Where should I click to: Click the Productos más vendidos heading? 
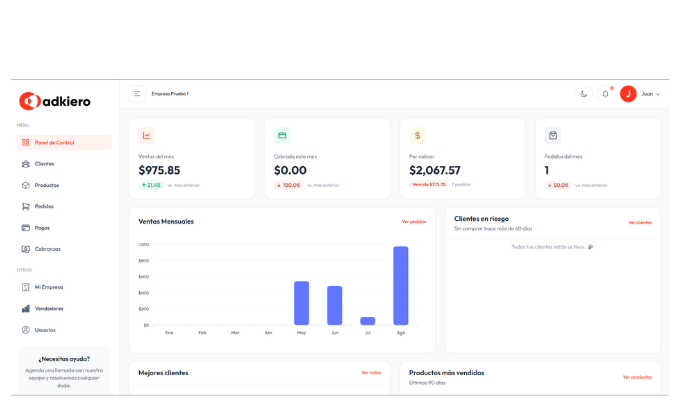point(446,373)
